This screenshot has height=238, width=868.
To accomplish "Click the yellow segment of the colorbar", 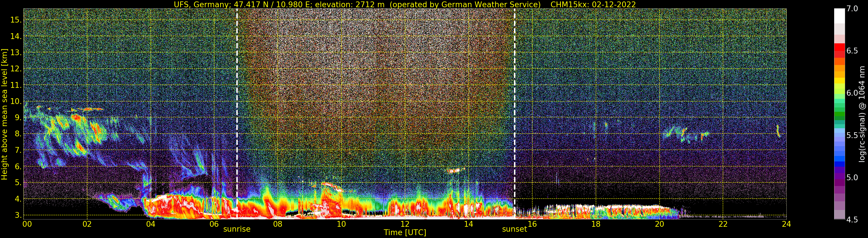I will tap(839, 81).
